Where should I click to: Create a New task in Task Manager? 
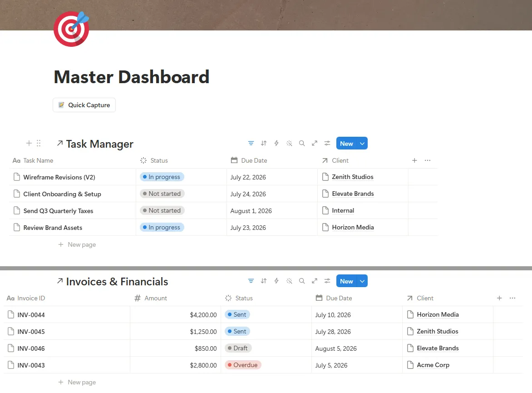pos(346,143)
